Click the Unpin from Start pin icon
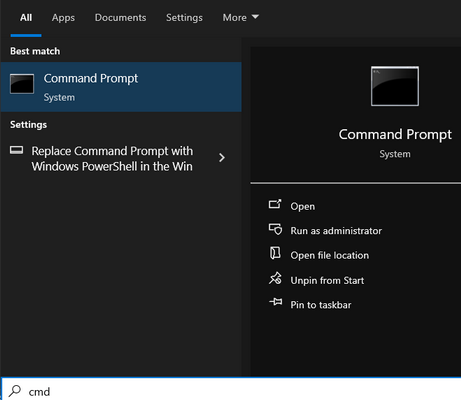 click(x=275, y=278)
